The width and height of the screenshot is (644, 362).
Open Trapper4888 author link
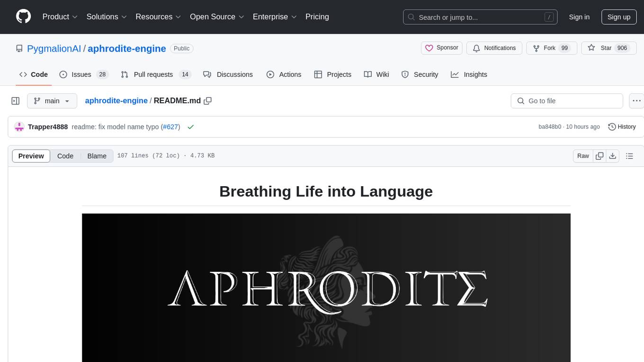tap(48, 127)
